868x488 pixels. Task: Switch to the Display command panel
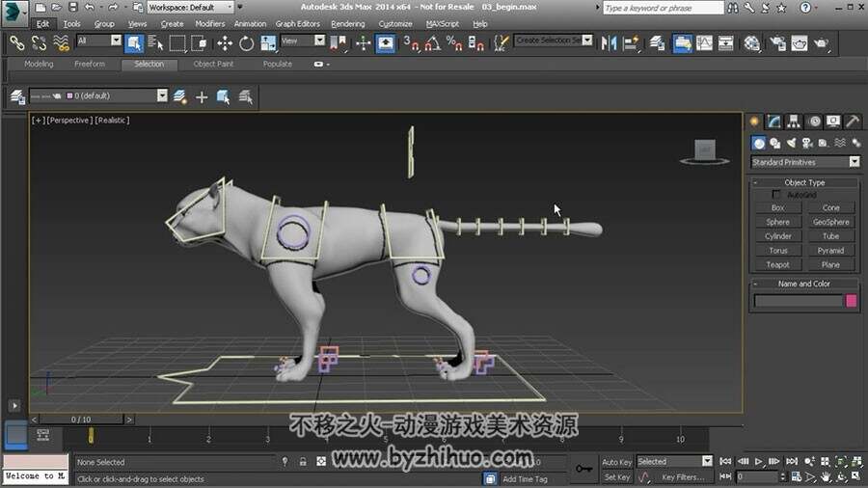833,122
